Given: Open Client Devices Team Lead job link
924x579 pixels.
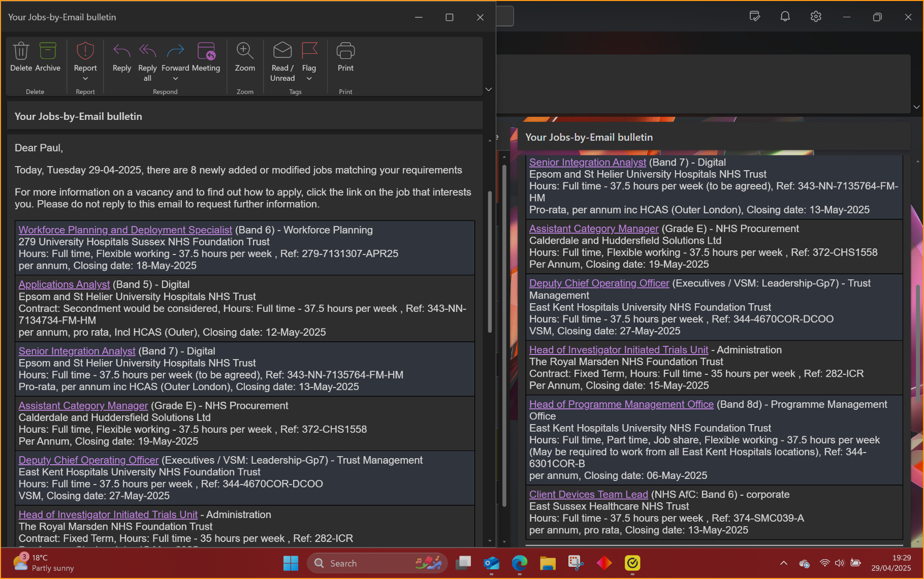Looking at the screenshot, I should [588, 495].
